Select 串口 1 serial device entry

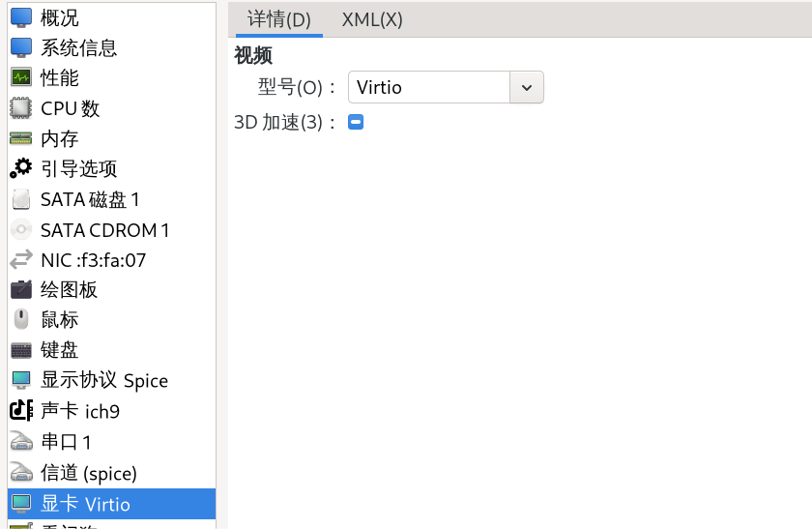66,442
